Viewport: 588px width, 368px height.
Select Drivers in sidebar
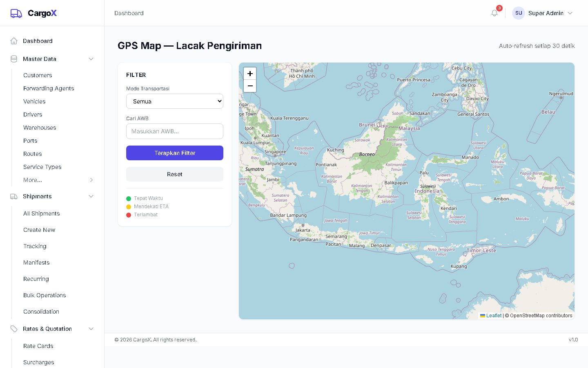coord(33,114)
